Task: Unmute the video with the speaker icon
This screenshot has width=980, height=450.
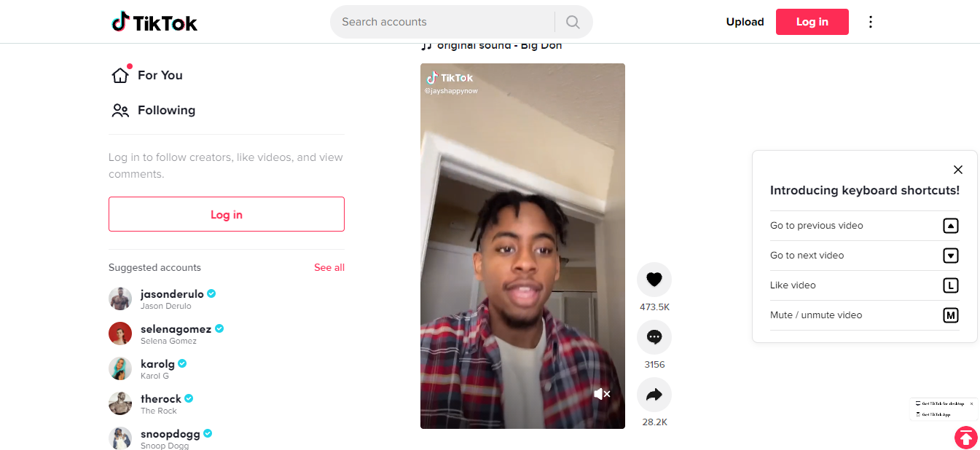Action: 602,394
